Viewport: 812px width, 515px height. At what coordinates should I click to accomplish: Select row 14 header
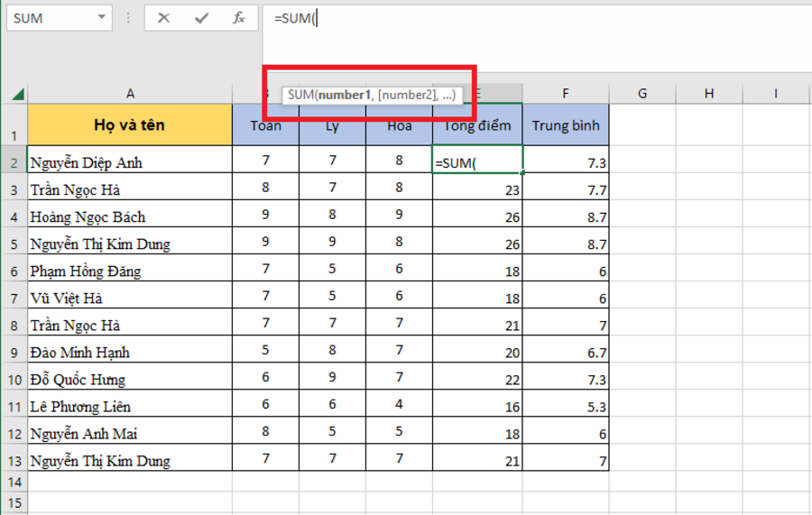click(x=14, y=482)
